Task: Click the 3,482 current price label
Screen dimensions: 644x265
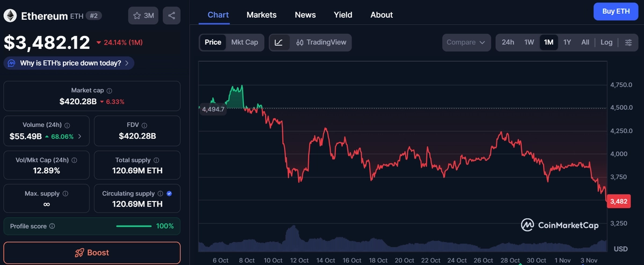Action: click(x=619, y=202)
